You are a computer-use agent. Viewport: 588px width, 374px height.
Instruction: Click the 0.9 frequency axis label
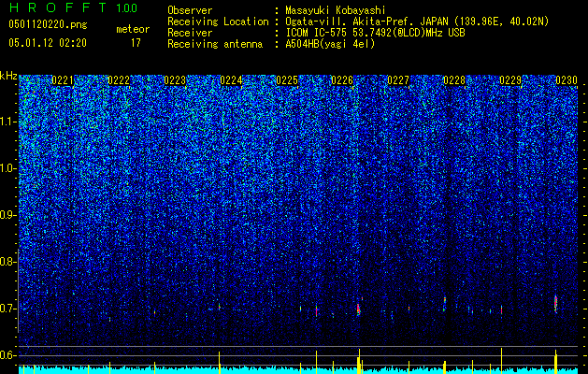pos(8,215)
